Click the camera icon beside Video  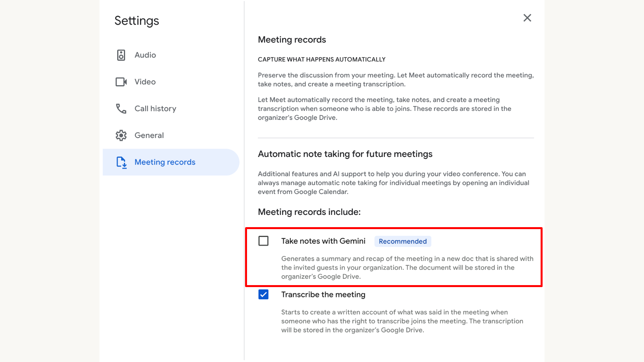pyautogui.click(x=121, y=82)
